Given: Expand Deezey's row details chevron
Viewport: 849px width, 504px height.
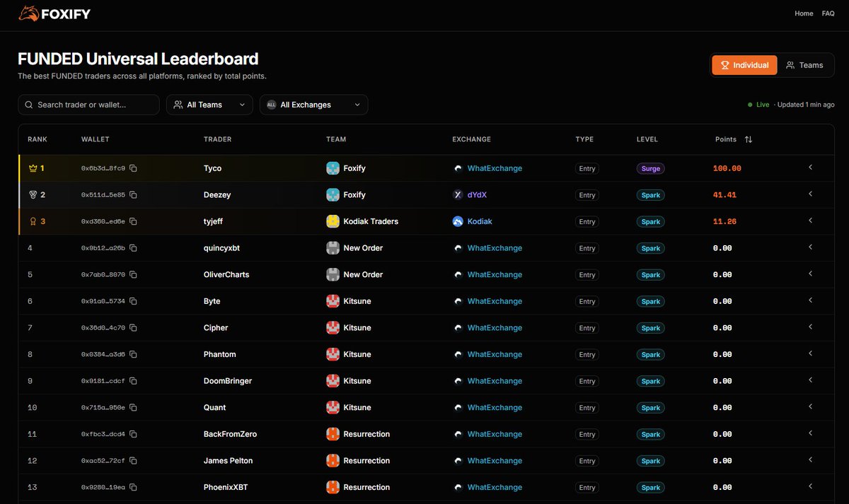Looking at the screenshot, I should click(x=810, y=194).
